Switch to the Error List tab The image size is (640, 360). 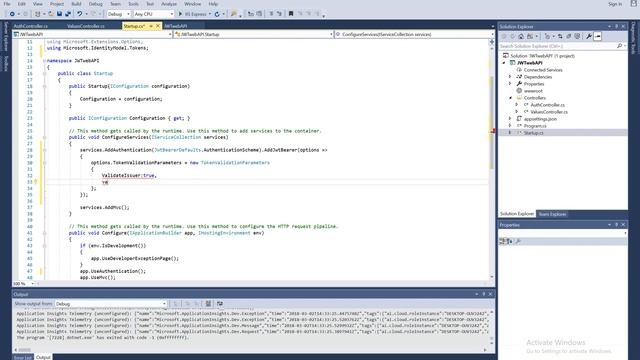pyautogui.click(x=22, y=358)
